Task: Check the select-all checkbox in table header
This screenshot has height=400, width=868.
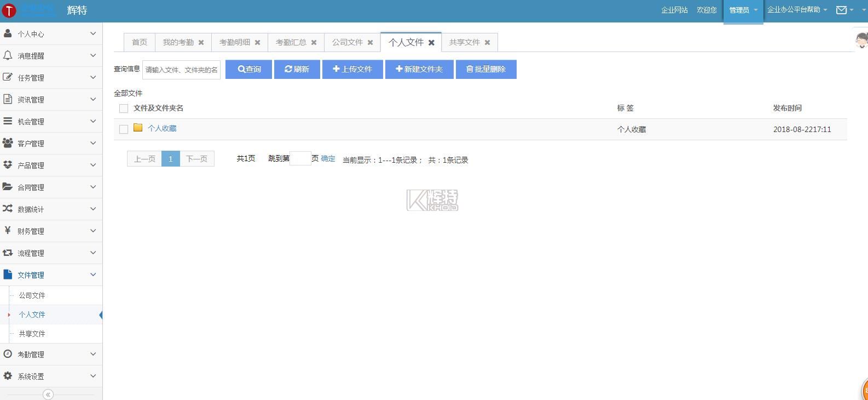Action: coord(124,108)
